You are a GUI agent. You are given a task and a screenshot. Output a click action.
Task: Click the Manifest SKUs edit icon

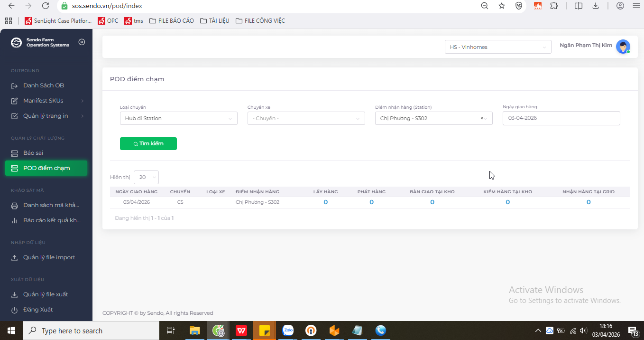point(14,101)
